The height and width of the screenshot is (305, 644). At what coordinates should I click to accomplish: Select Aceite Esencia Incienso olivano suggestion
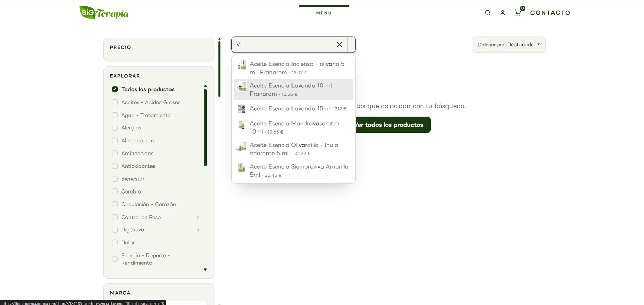[x=293, y=68]
